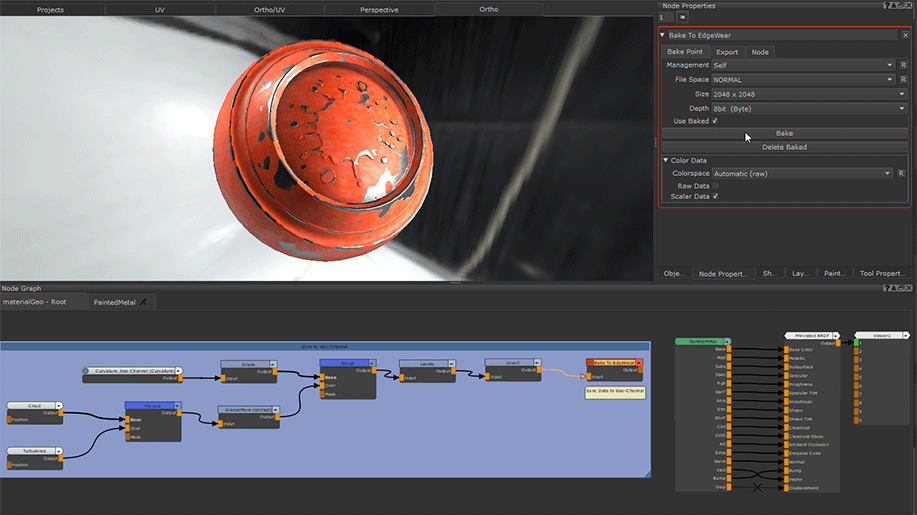
Task: Close the Bake To EdgeWear properties section
Action: (905, 35)
